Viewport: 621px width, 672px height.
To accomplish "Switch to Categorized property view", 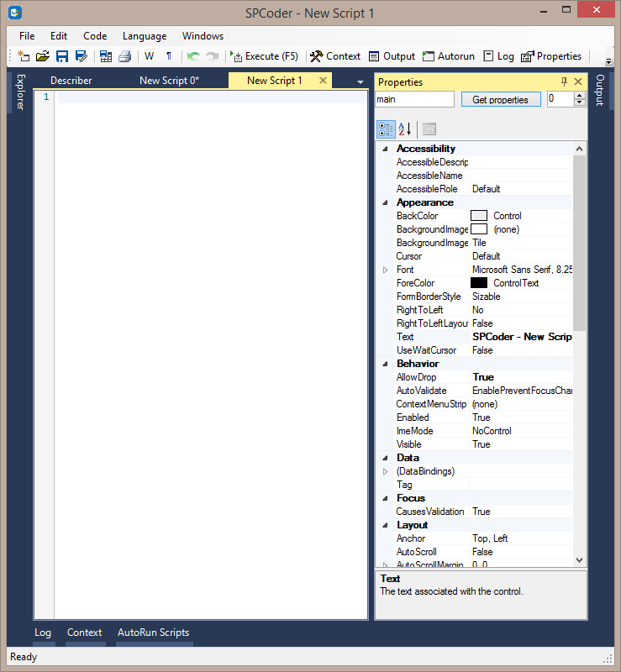I will pos(386,129).
